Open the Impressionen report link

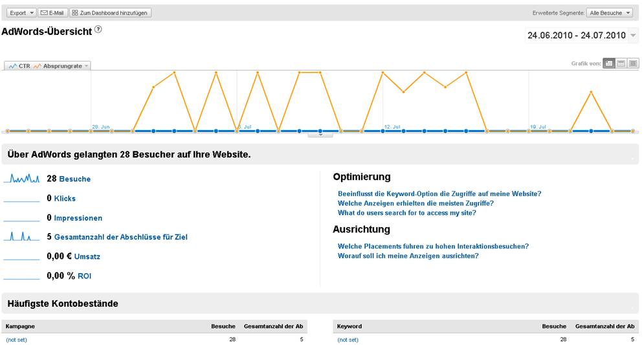[78, 218]
